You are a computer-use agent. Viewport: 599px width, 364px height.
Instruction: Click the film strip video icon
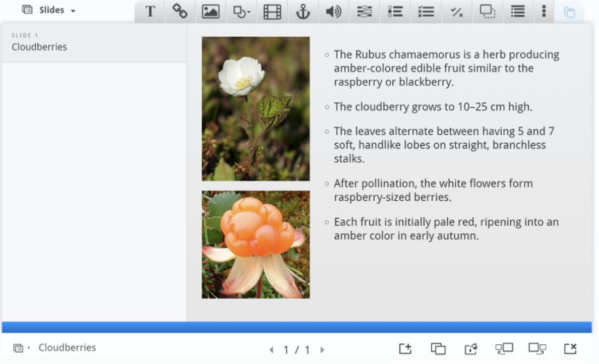coord(272,12)
